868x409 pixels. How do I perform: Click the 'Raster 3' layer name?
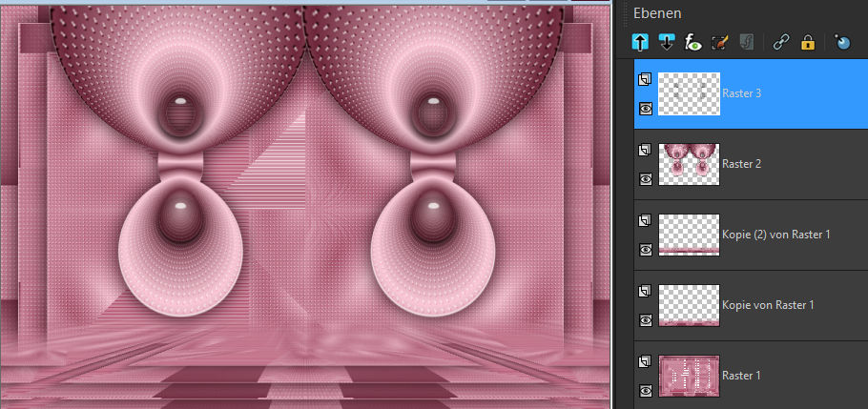coord(742,93)
